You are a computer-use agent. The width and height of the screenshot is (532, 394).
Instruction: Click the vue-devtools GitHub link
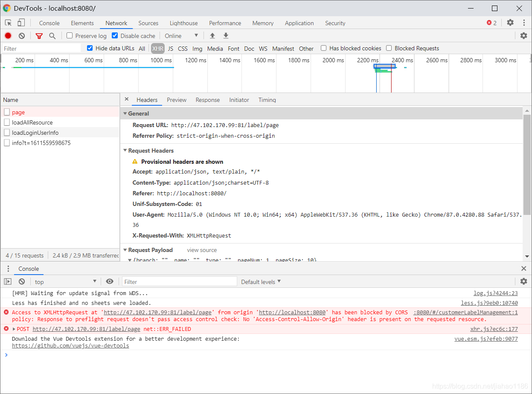point(70,346)
